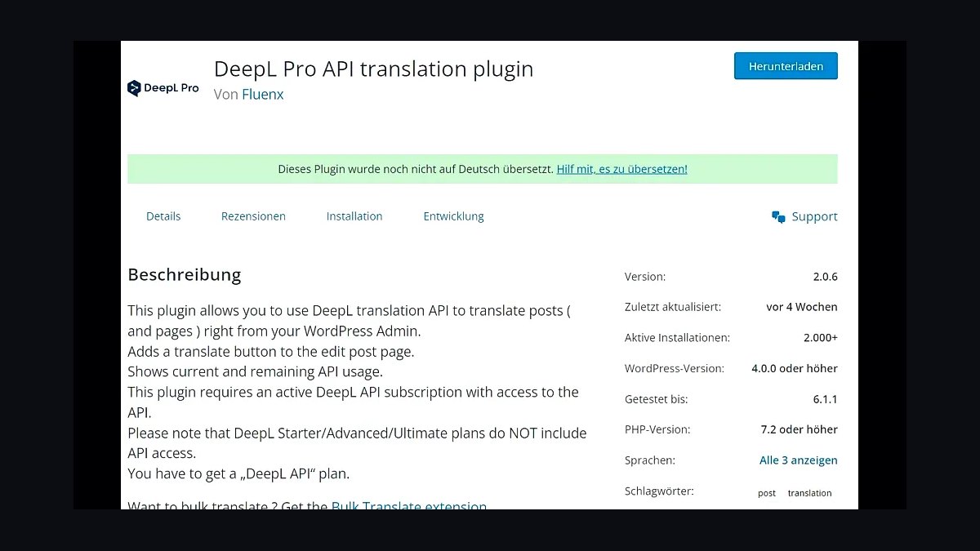Select the 'post' tag
The width and height of the screenshot is (980, 551).
click(767, 493)
